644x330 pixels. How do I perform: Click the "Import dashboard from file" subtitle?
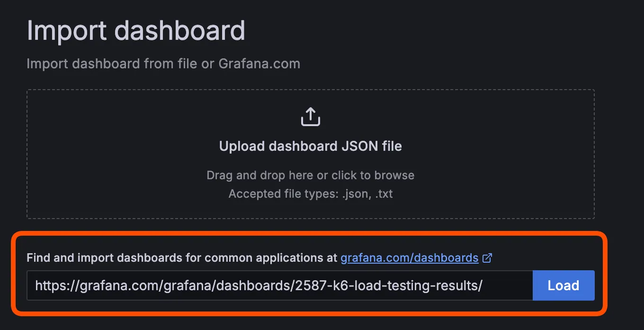coord(111,64)
